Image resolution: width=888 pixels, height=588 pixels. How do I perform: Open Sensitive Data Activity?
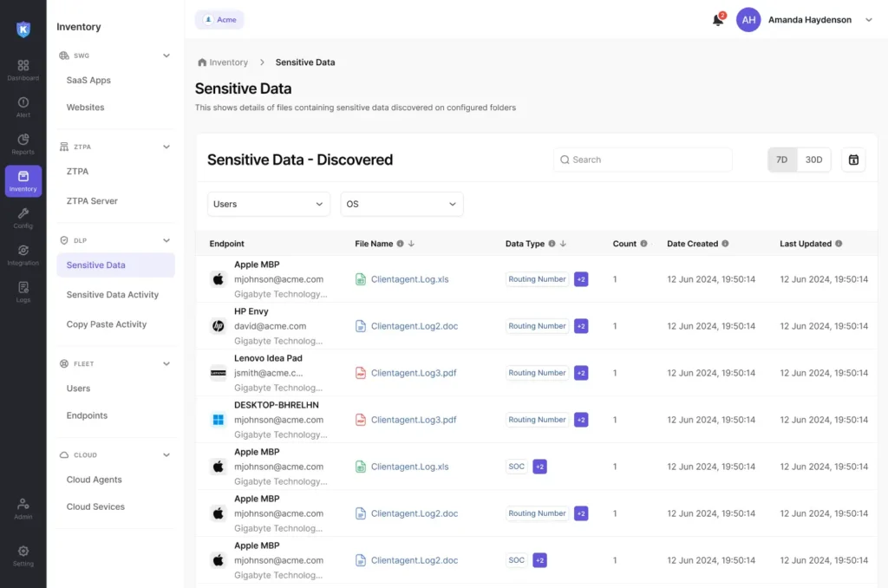pos(113,295)
